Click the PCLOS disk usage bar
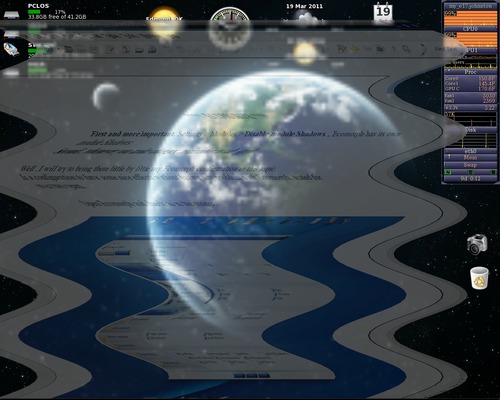 pos(34,12)
